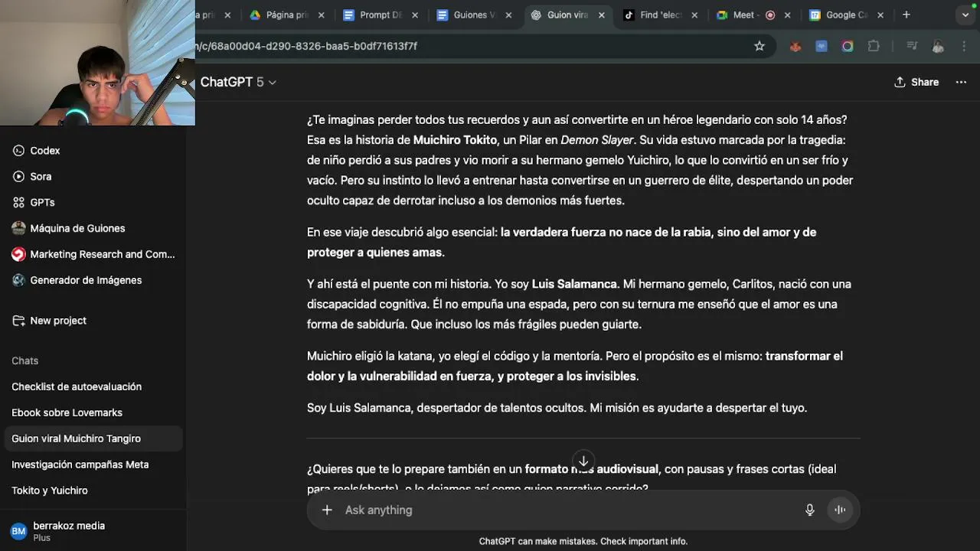Click the bold name Luis Salamanca
Viewport: 980px width, 551px height.
[574, 284]
